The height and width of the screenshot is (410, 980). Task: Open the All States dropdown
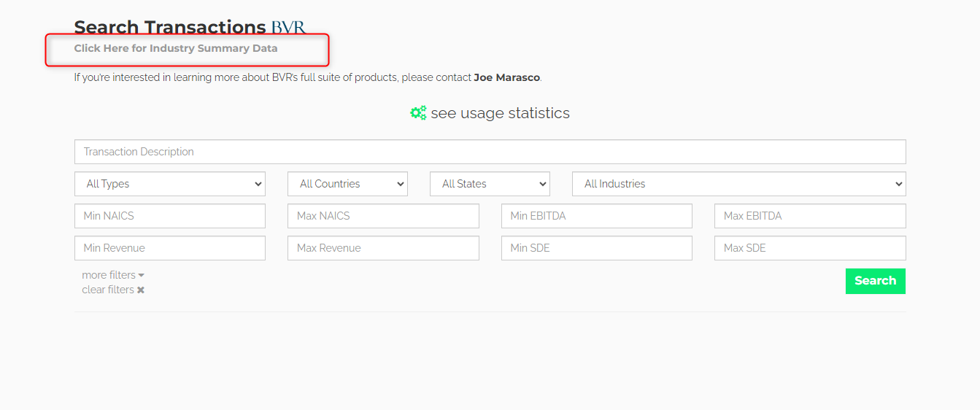point(490,184)
